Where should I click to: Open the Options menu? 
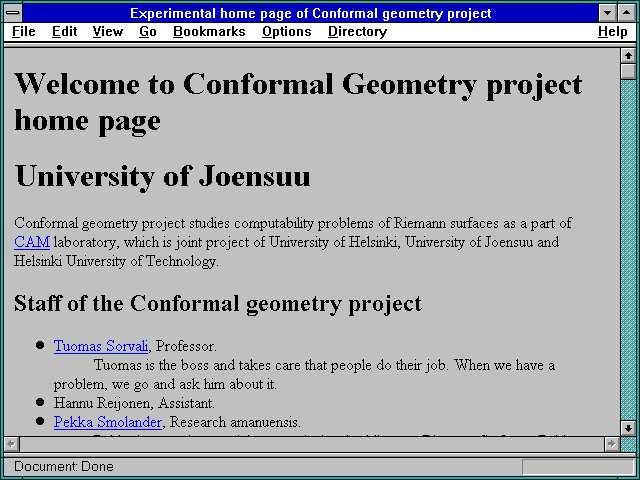point(287,31)
